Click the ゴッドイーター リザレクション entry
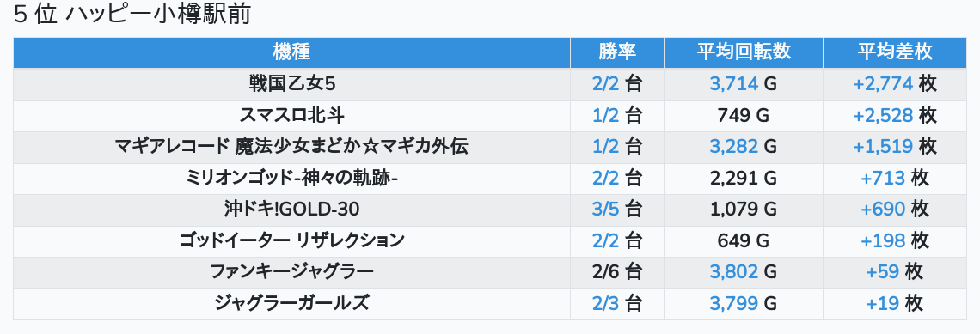The image size is (980, 334). click(x=292, y=240)
